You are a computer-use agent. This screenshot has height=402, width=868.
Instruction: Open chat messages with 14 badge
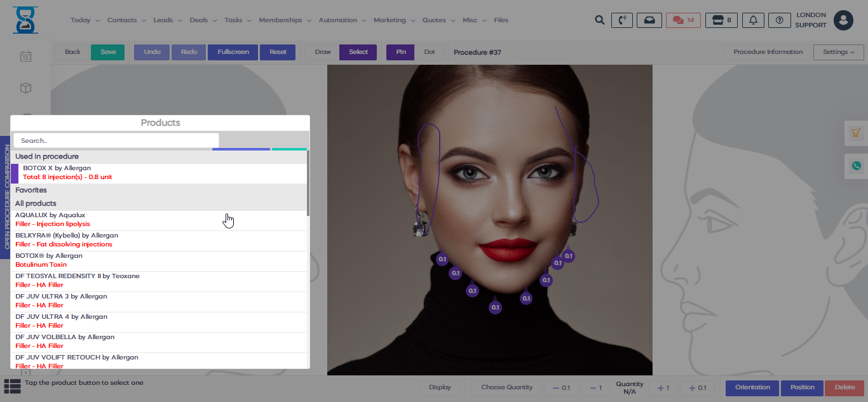pos(683,20)
